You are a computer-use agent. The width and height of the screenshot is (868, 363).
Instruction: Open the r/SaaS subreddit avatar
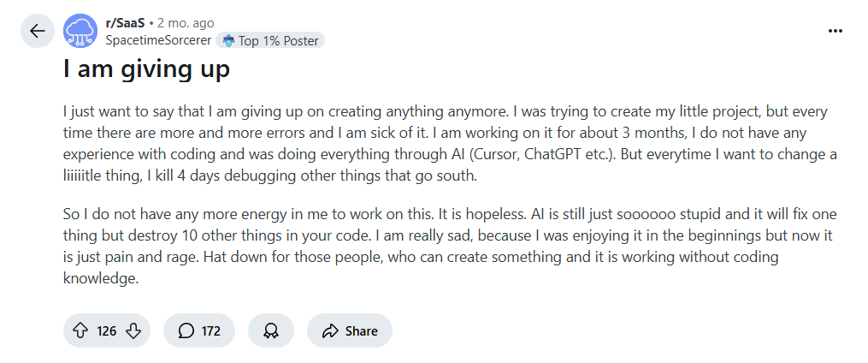click(x=81, y=31)
